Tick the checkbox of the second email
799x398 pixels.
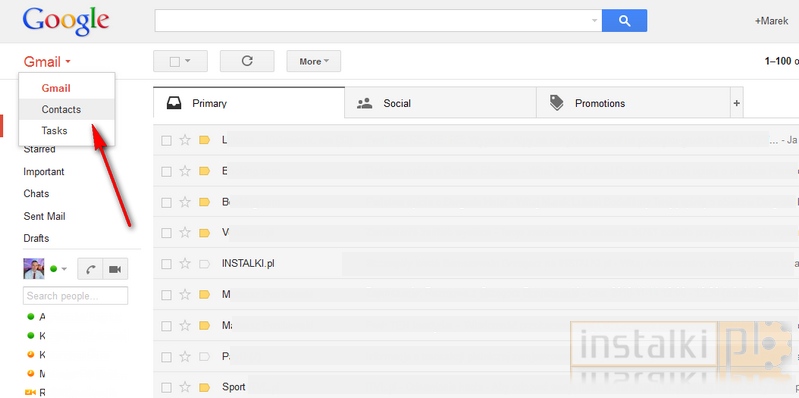(166, 171)
